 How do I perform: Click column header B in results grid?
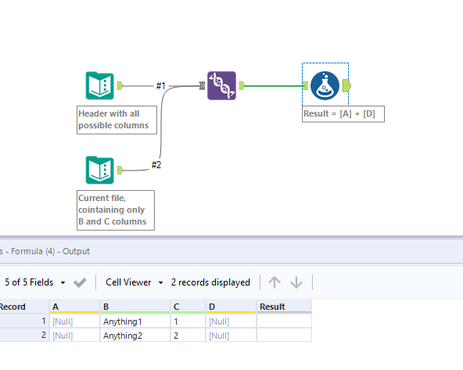pyautogui.click(x=135, y=307)
